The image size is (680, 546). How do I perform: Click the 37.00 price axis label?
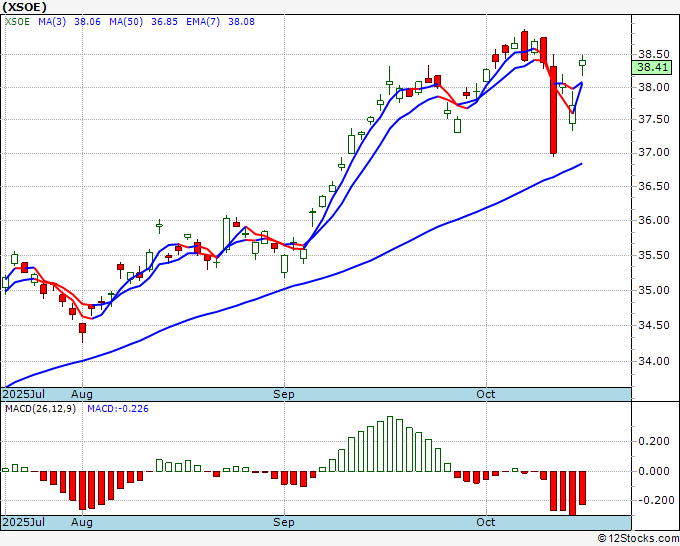click(654, 153)
